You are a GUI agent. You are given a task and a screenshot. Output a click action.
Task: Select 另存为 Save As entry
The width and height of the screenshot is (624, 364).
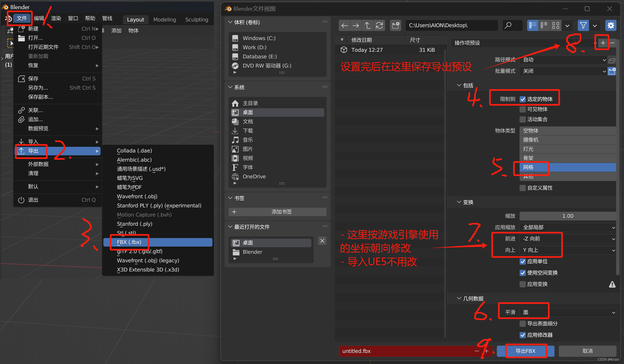point(58,88)
